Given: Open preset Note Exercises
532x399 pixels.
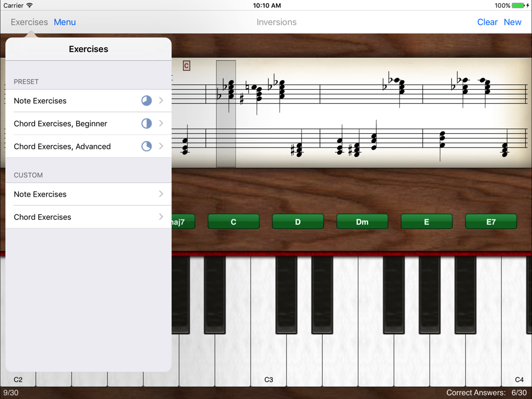Looking at the screenshot, I should coord(89,101).
